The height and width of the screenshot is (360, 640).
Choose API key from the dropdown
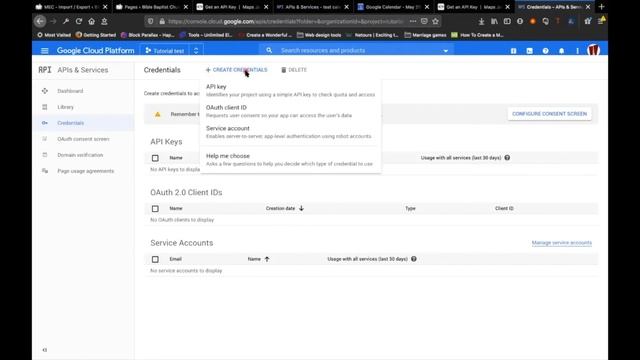pos(290,90)
